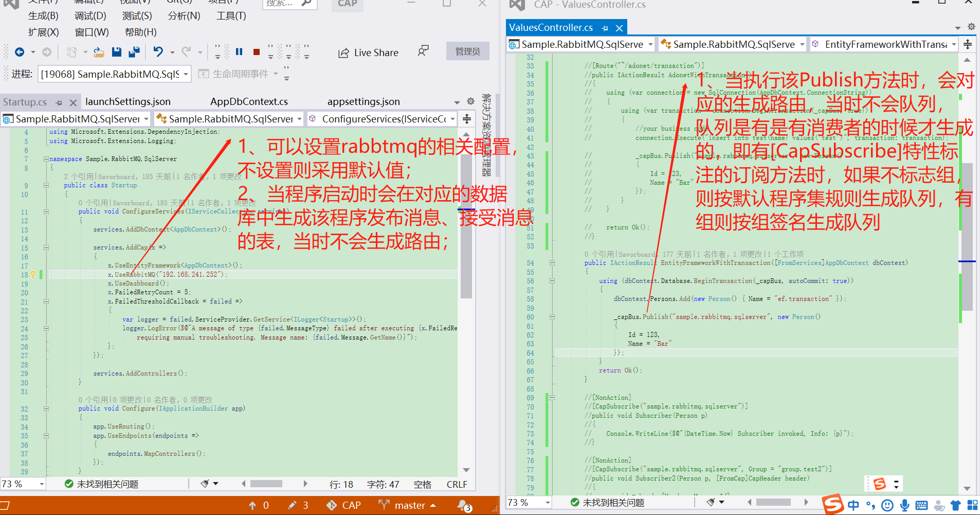Open the code cleanup brush in left editor

(206, 484)
